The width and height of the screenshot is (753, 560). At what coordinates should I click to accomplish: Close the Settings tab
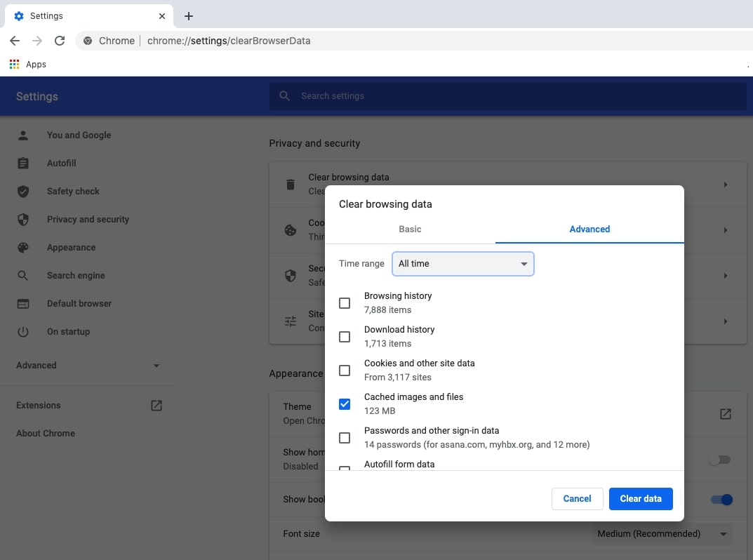(162, 16)
